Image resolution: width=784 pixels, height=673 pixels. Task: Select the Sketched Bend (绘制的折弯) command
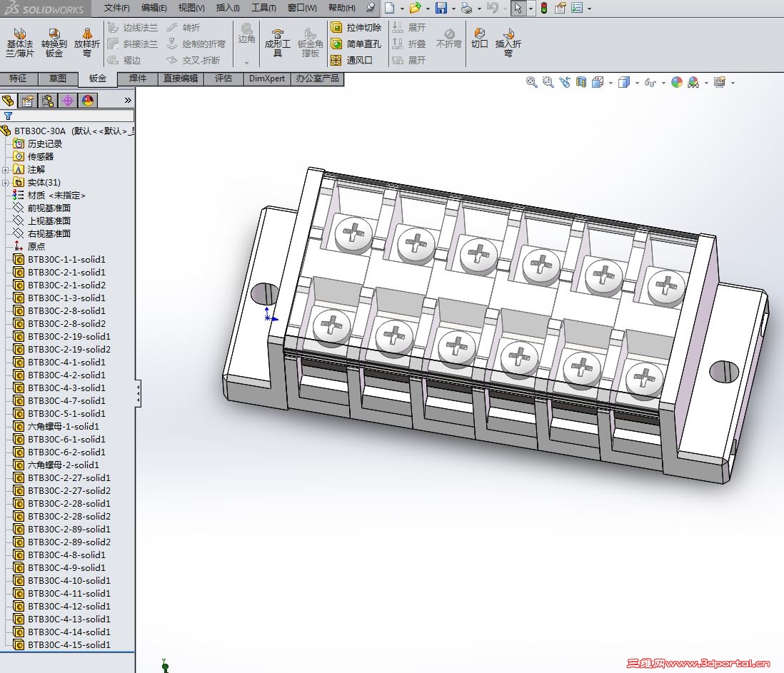point(196,44)
